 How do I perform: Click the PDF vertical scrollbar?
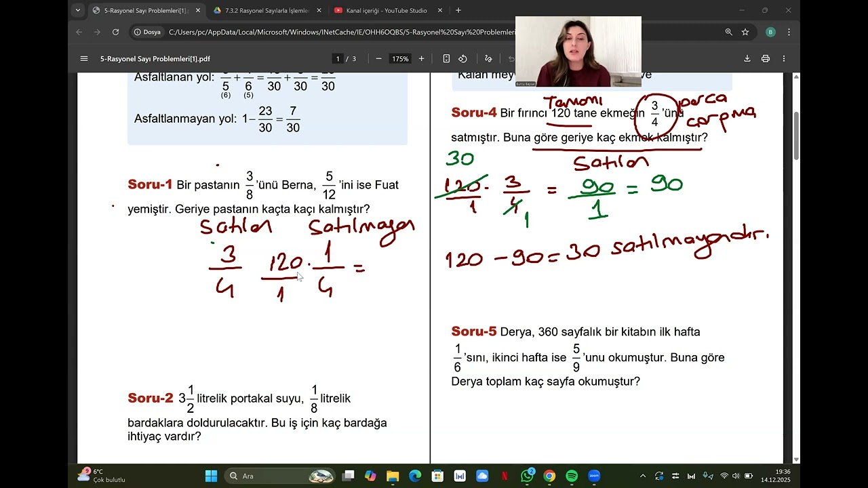[796, 136]
